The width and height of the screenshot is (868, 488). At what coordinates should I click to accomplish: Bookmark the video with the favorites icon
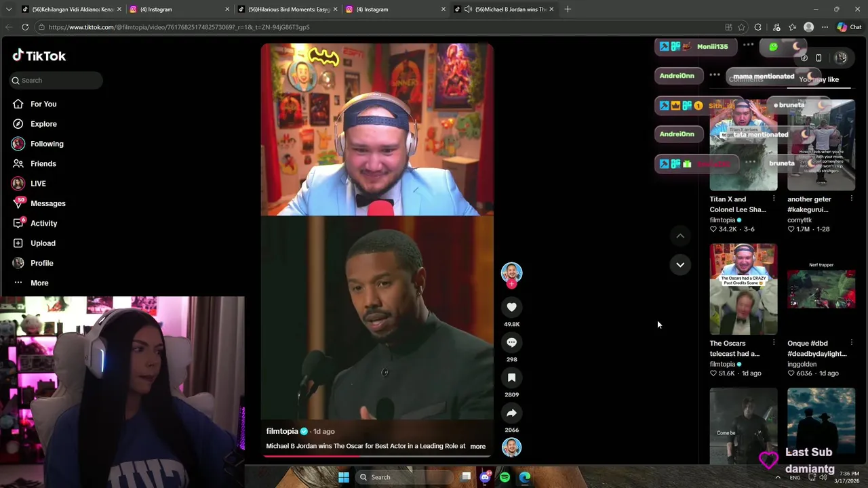pos(511,378)
